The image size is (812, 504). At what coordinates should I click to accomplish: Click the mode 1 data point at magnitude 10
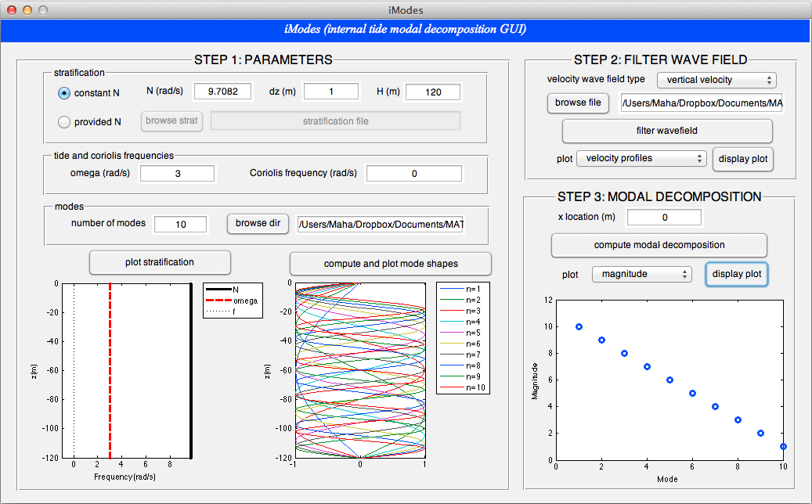click(x=579, y=327)
